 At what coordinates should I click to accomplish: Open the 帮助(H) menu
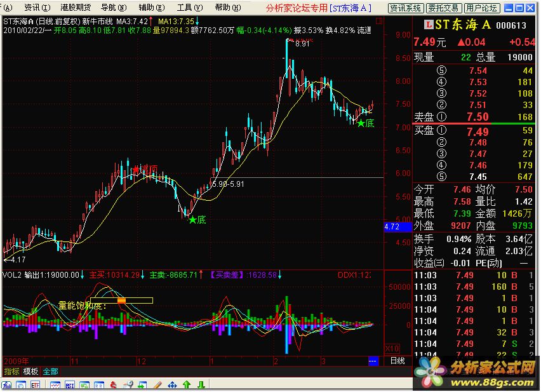click(228, 8)
